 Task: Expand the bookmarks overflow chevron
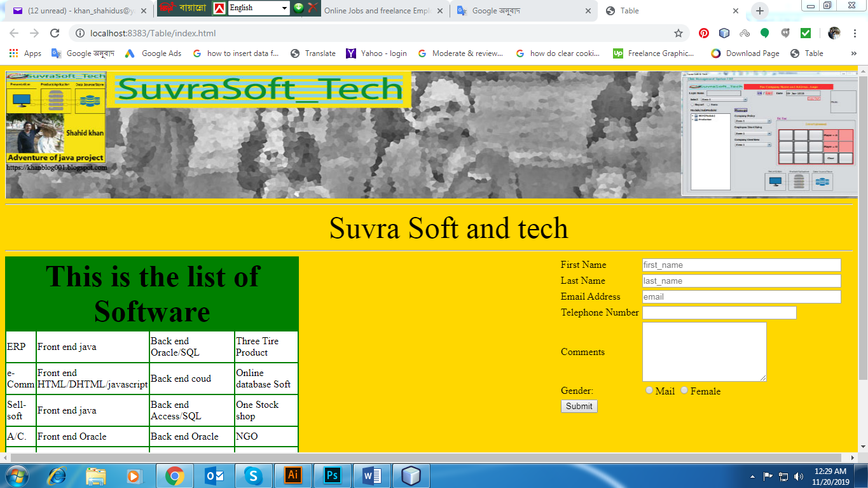pyautogui.click(x=853, y=53)
